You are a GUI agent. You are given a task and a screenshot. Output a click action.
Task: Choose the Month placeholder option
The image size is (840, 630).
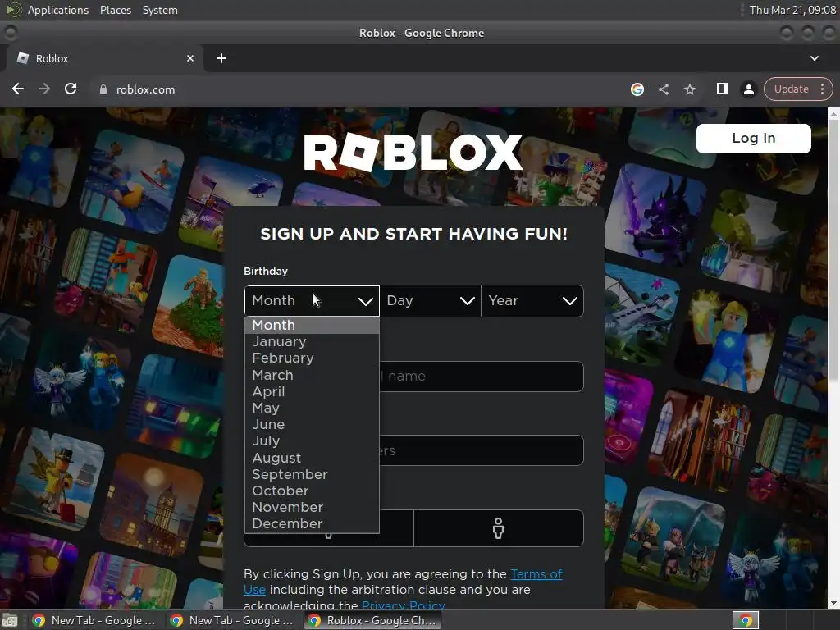coord(312,325)
